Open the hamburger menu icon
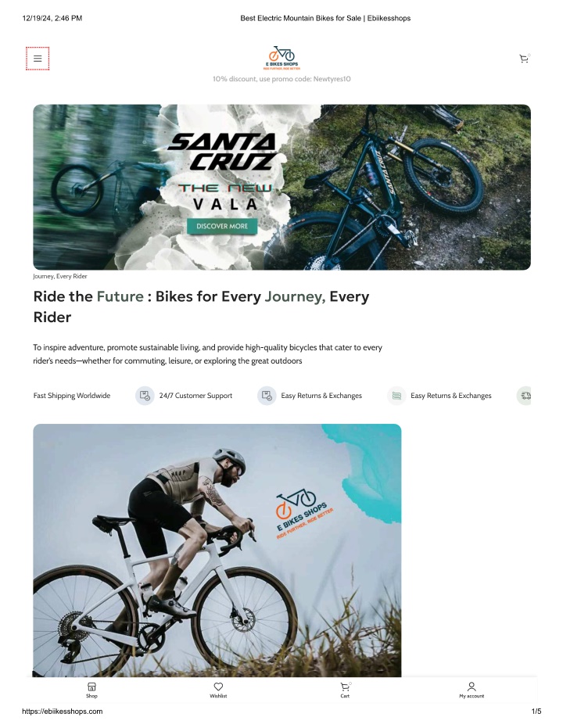Screen dimensions: 563x728 click(38, 59)
